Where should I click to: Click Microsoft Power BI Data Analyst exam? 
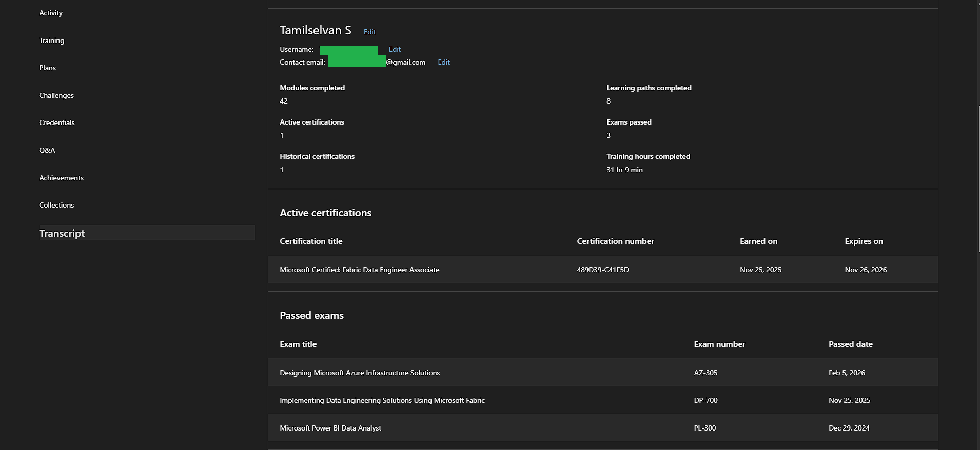coord(330,428)
